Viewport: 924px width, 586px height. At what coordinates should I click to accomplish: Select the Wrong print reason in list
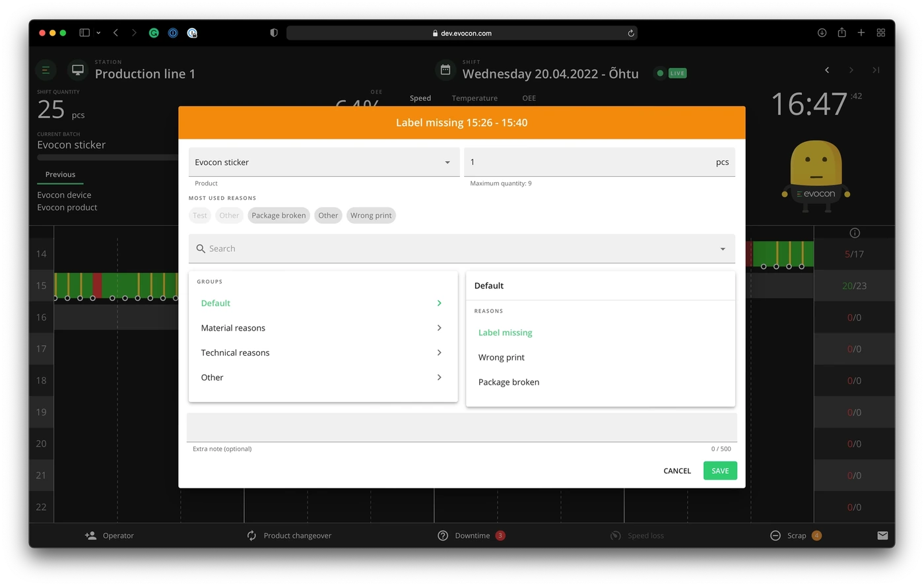pos(502,358)
